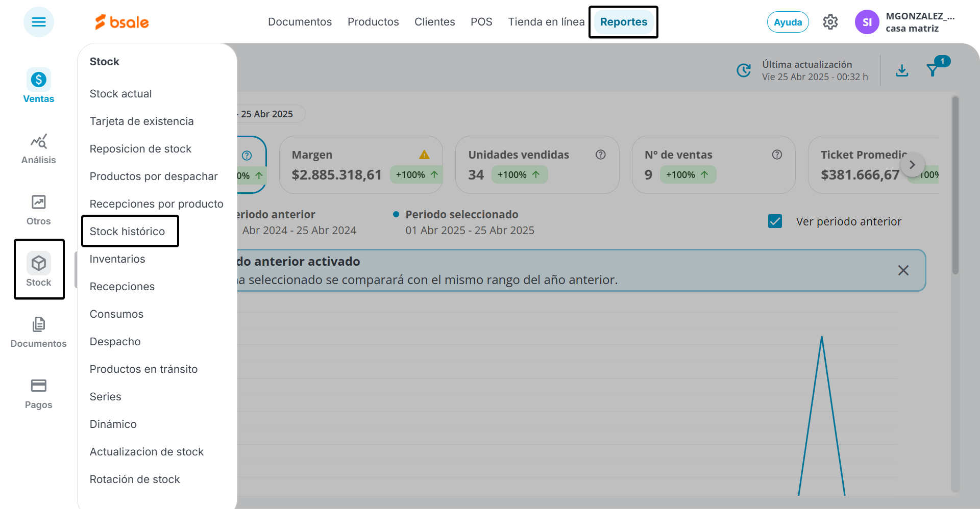The image size is (980, 509).
Task: Open Otros in the sidebar
Action: click(x=39, y=210)
